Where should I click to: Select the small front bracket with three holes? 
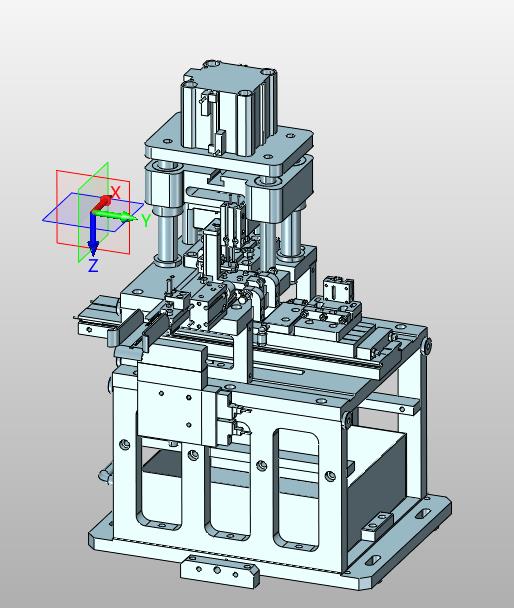[219, 571]
